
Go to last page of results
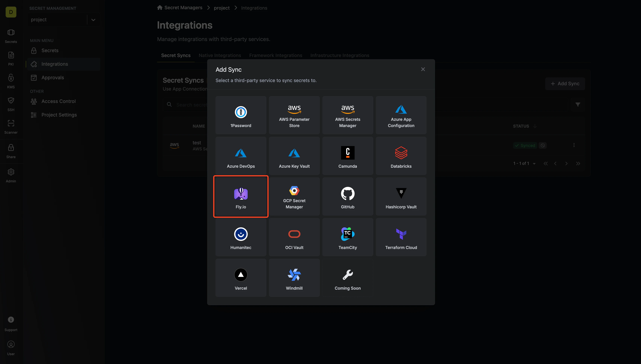578,164
